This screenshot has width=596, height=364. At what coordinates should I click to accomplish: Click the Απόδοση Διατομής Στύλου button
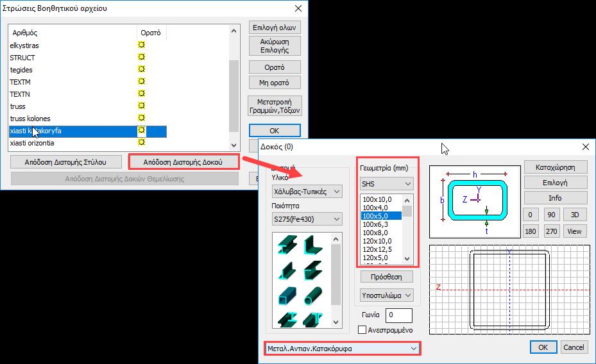coord(65,162)
